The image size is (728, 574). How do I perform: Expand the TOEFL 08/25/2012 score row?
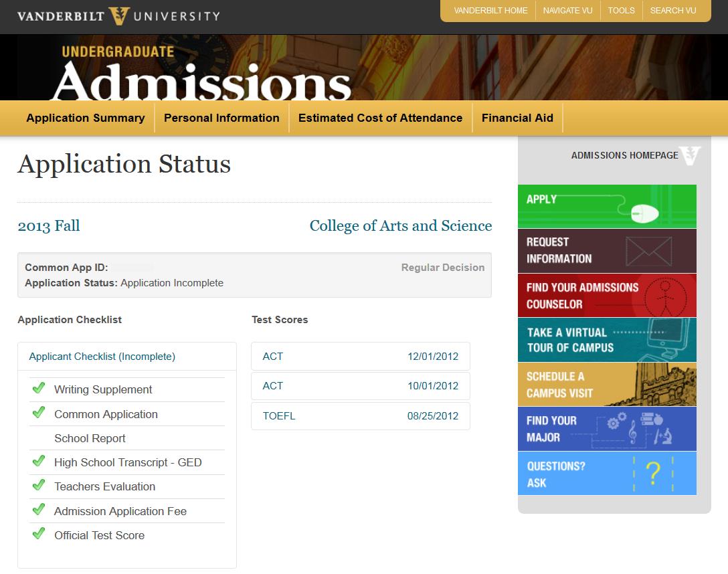tap(360, 416)
